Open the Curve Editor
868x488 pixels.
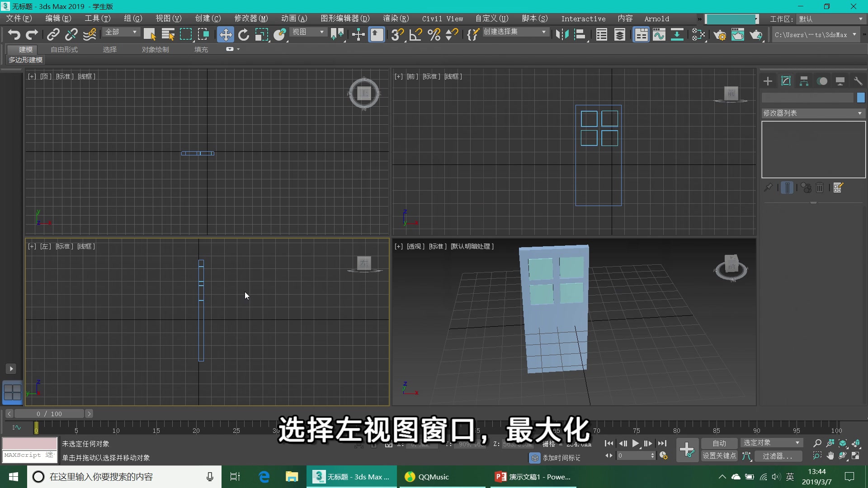coord(659,34)
